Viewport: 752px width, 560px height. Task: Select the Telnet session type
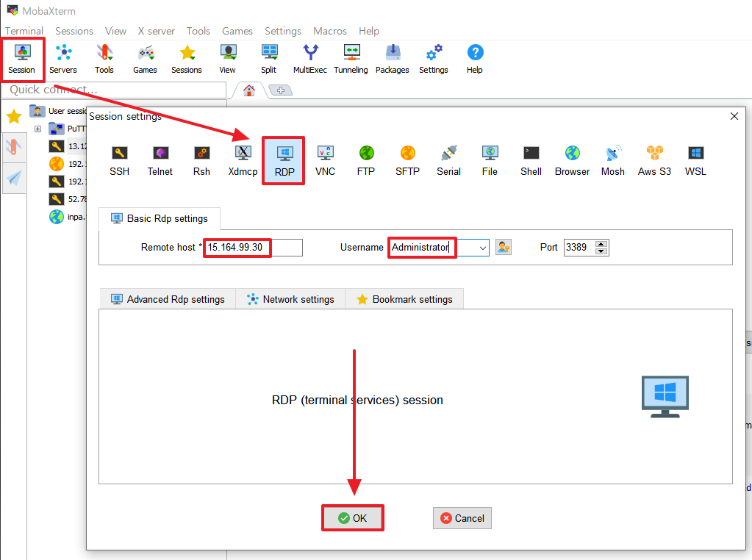click(x=160, y=161)
